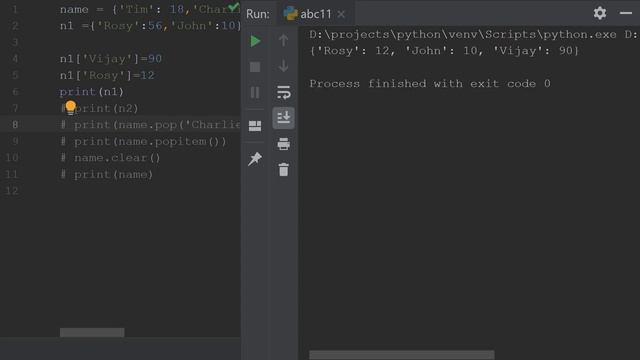Viewport: 640px width, 360px height.
Task: Click the pause output icon
Action: point(255,93)
